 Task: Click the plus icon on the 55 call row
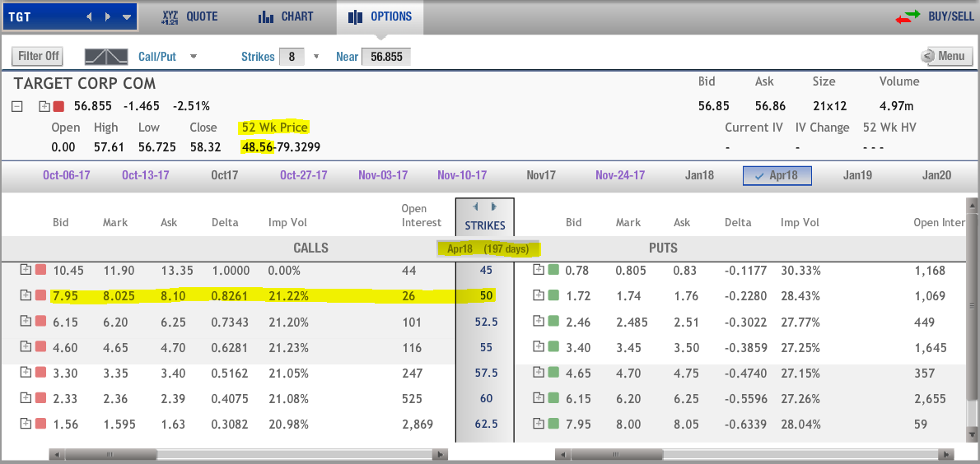[26, 346]
